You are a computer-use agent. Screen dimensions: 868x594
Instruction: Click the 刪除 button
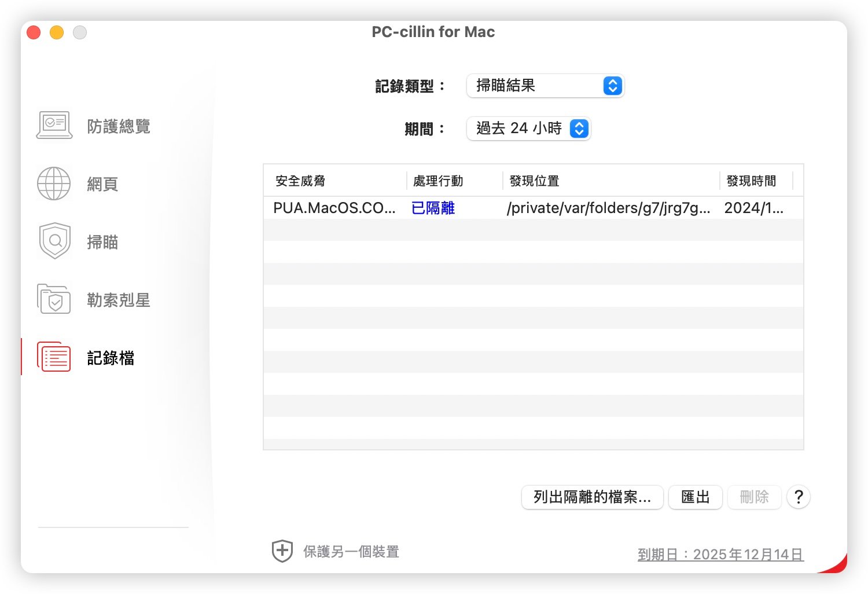(x=754, y=497)
